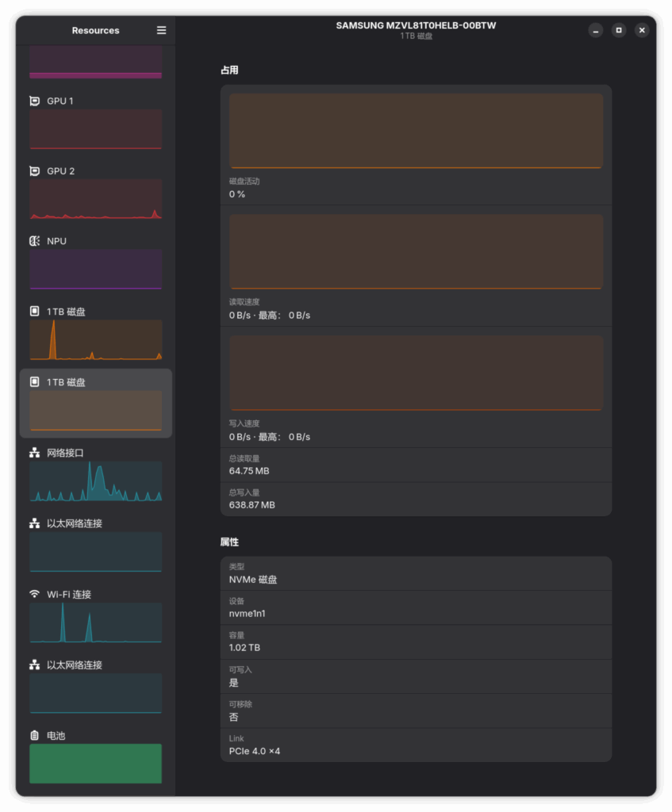
Task: Click the Wi-Fi signal icon in sidebar
Action: [34, 594]
